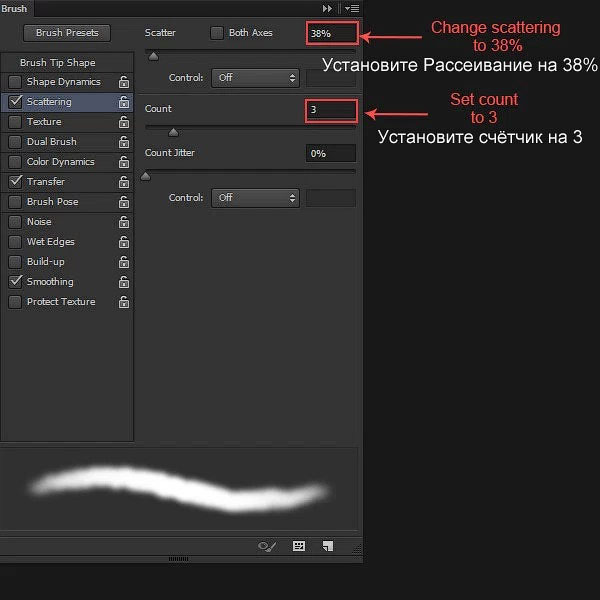The height and width of the screenshot is (600, 600).
Task: Click the Count slider handle
Action: [173, 132]
